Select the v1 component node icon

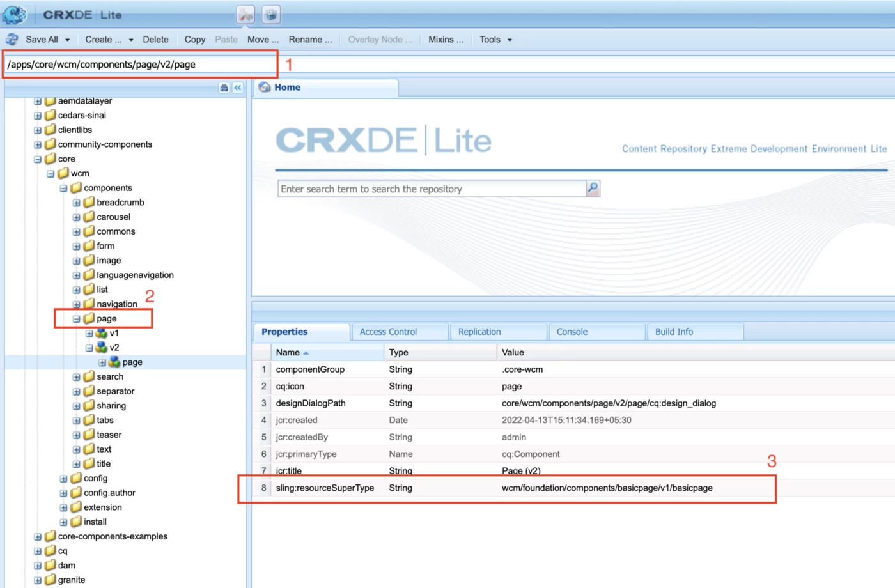pos(102,333)
